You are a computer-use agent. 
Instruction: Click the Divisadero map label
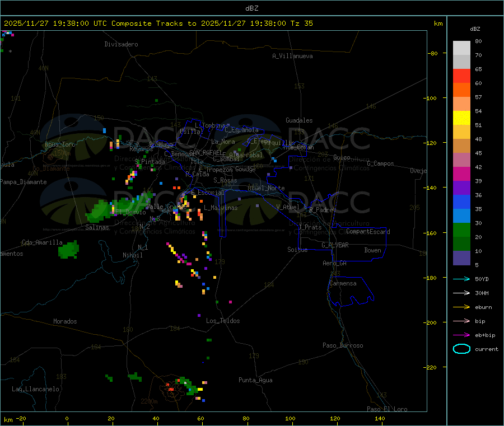121,44
